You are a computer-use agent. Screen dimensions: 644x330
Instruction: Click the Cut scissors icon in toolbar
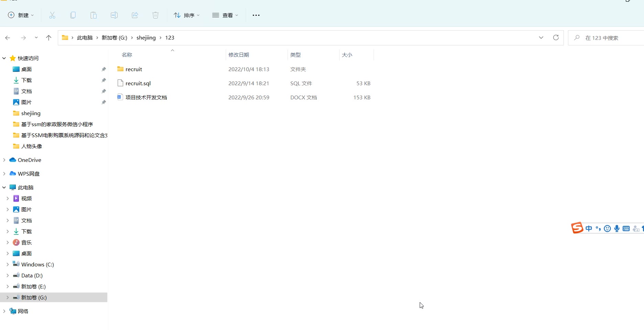tap(52, 15)
